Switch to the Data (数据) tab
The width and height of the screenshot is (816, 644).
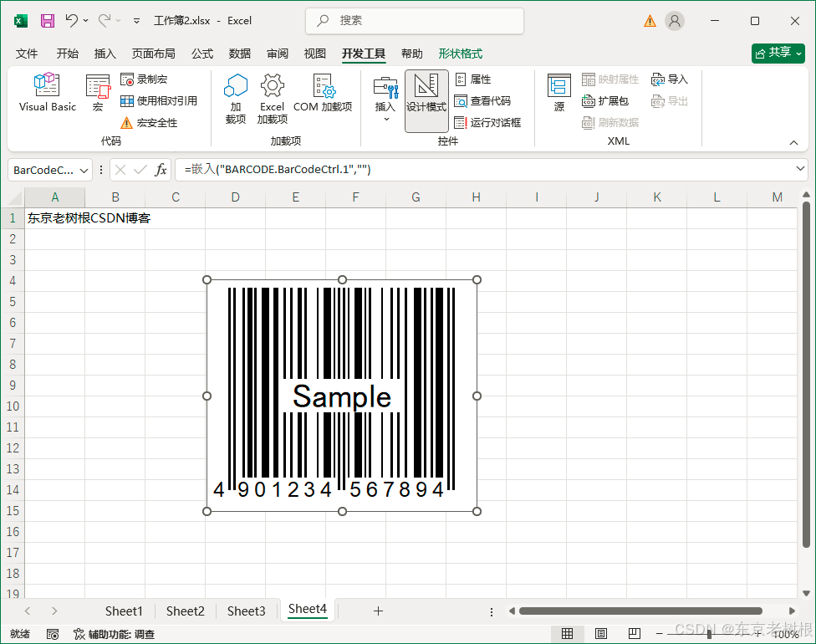tap(239, 54)
